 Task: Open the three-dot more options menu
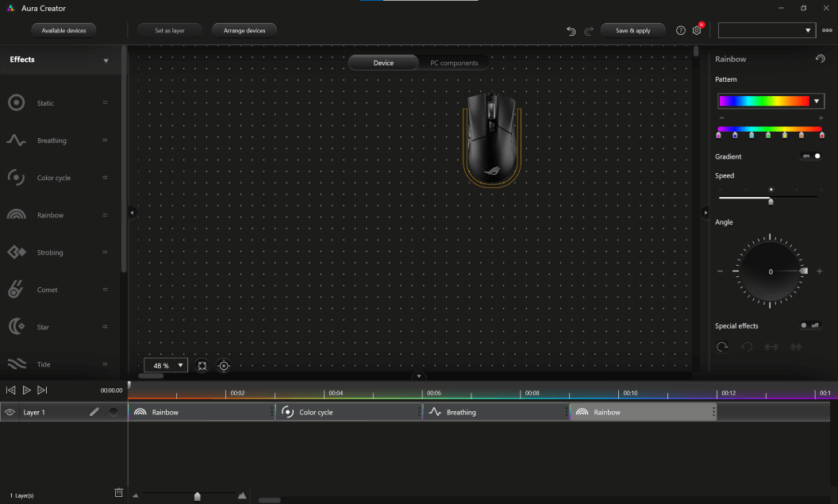[827, 30]
